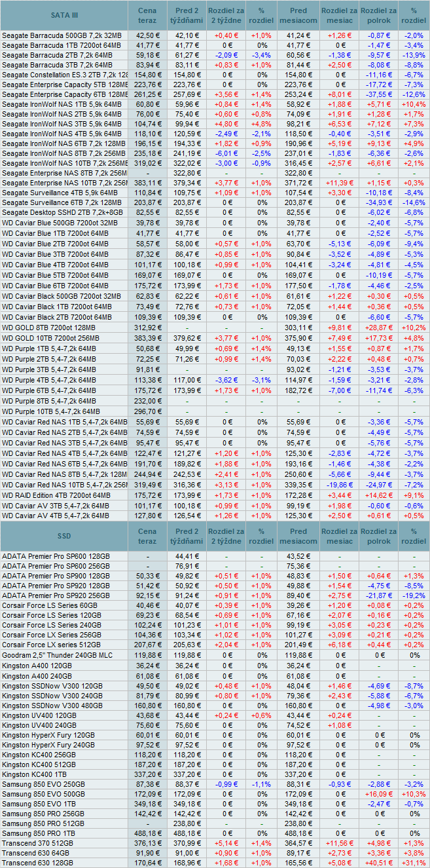
Task: Click the SSD section header
Action: (x=63, y=536)
